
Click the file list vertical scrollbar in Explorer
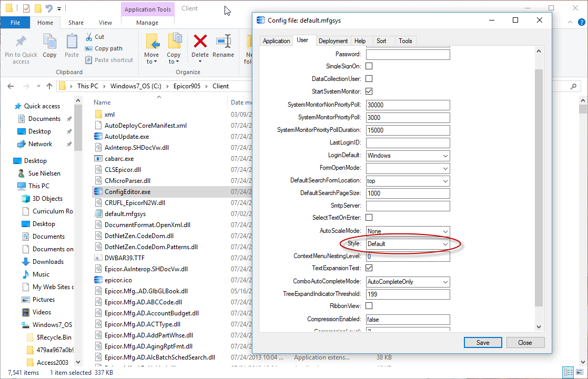tap(583, 109)
